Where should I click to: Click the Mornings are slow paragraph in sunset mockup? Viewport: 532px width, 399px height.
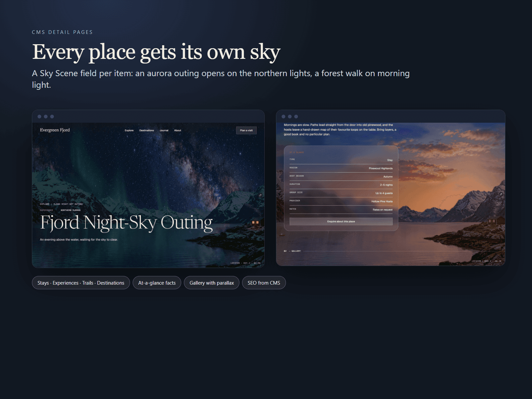[340, 130]
